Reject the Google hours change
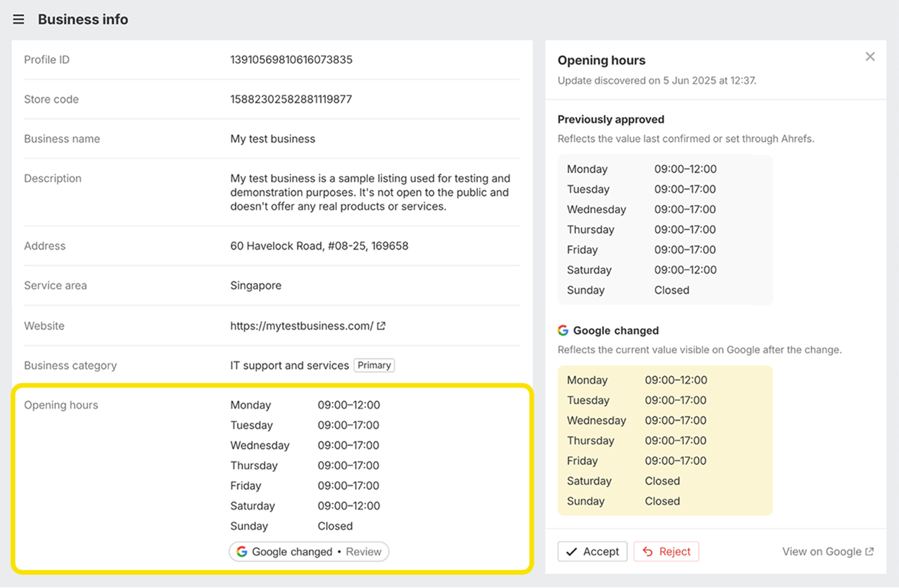This screenshot has height=588, width=899. tap(667, 551)
